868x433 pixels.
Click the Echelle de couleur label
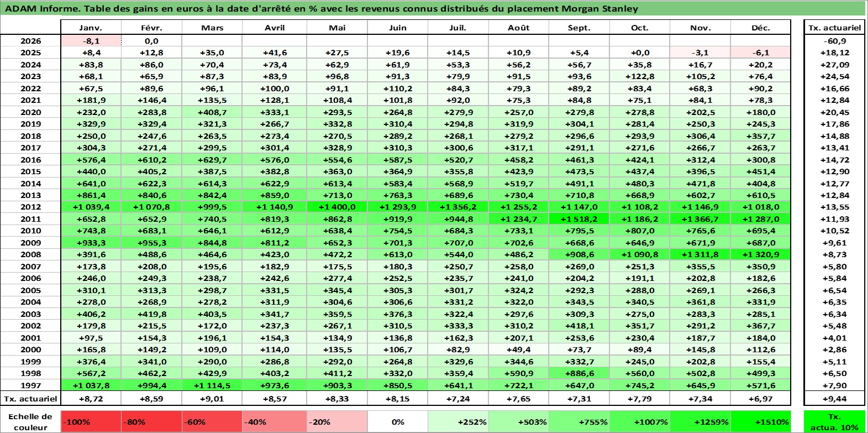point(30,421)
